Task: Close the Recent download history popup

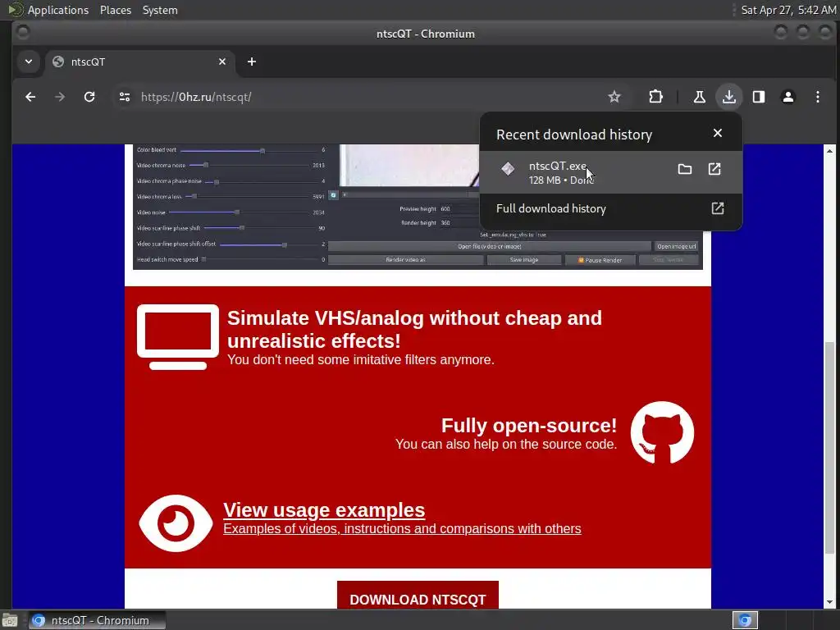Action: click(718, 133)
